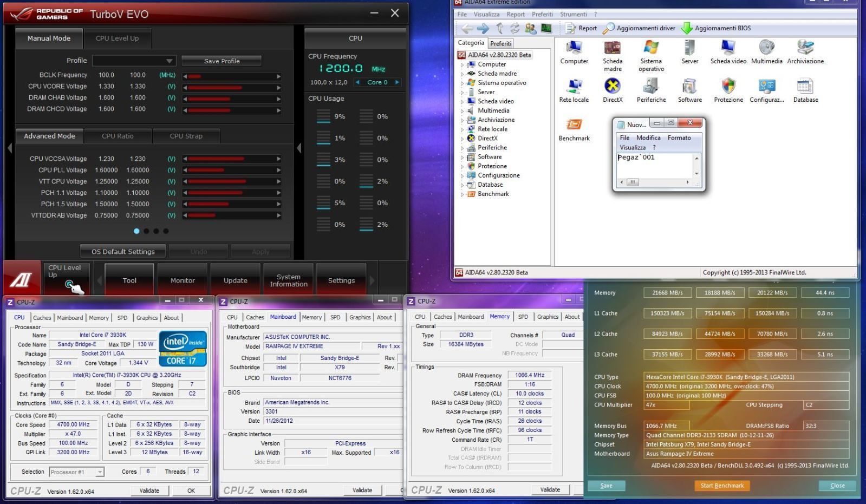Screen dimensions: 866x504
Task: Click the Validate button in CPU-Z Mainboard window
Action: tap(362, 490)
